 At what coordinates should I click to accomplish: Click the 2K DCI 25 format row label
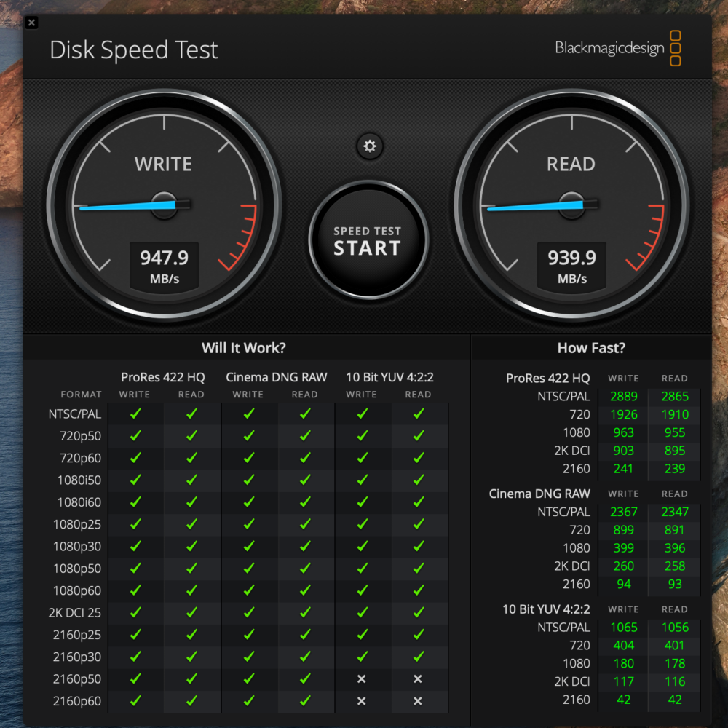75,613
